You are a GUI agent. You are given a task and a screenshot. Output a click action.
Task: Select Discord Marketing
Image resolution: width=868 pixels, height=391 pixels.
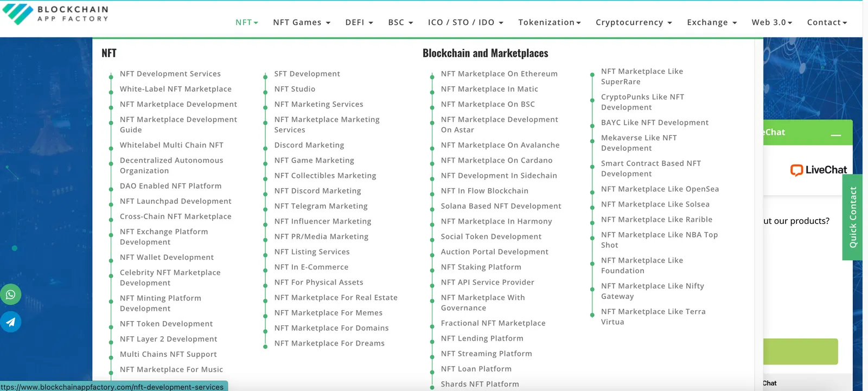click(309, 145)
